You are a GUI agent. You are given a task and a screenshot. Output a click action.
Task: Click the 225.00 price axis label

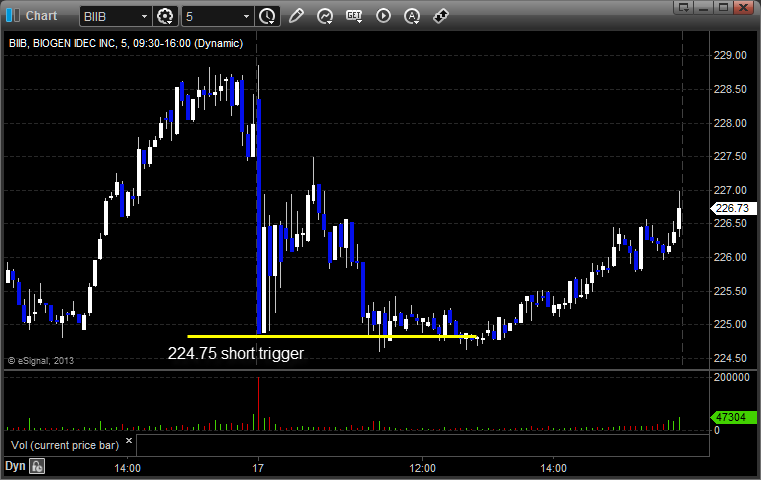pyautogui.click(x=730, y=324)
